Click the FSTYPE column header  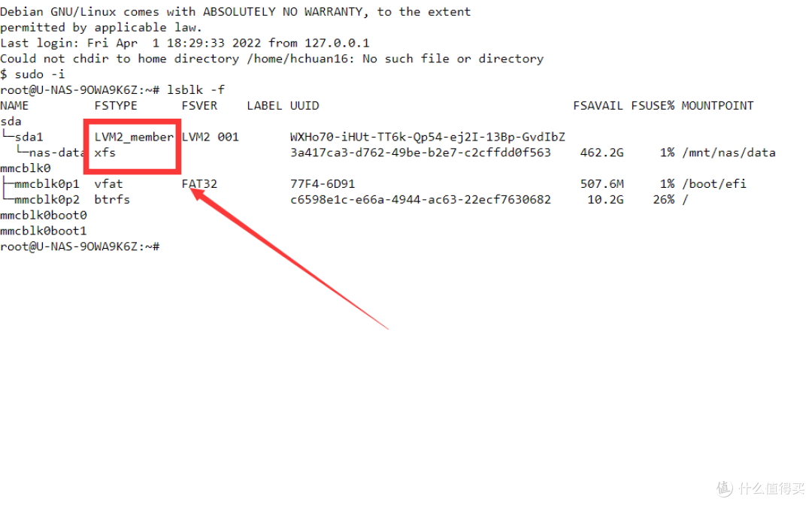click(x=116, y=106)
